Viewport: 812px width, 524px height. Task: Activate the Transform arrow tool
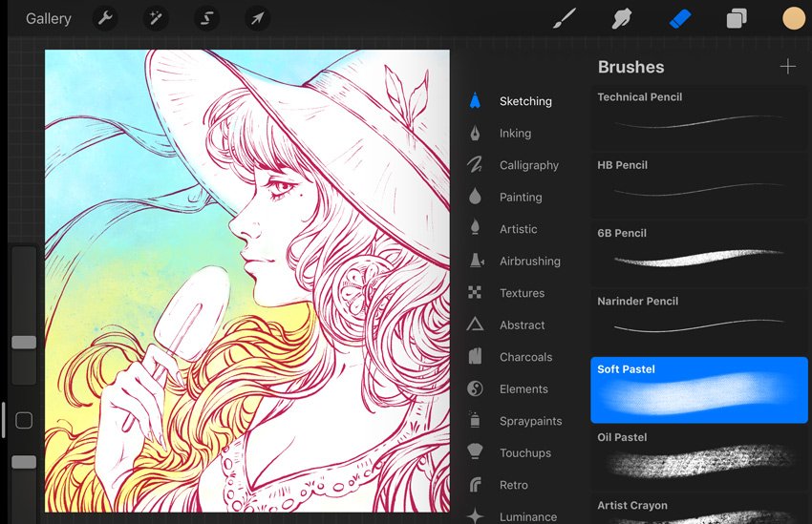click(x=257, y=19)
